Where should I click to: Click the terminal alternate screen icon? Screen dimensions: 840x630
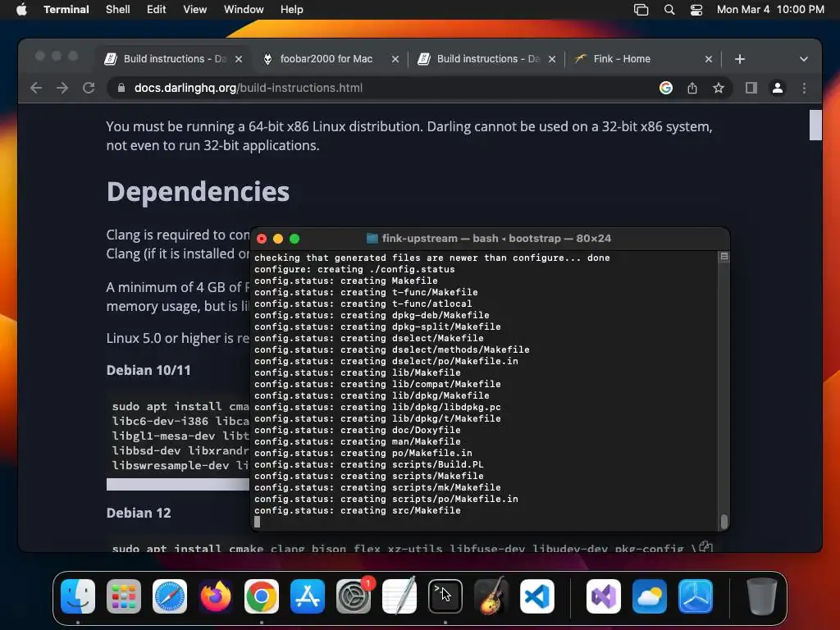(724, 257)
